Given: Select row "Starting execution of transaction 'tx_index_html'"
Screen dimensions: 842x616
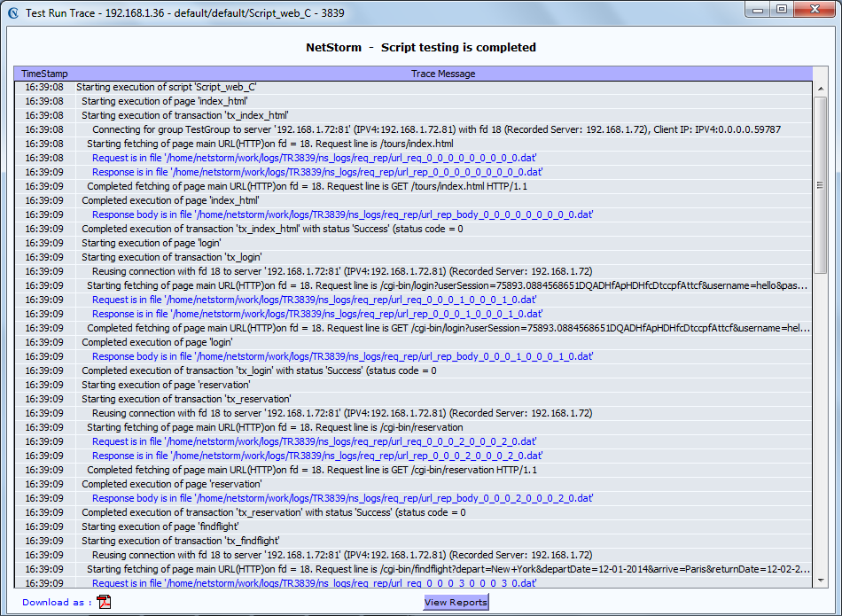Looking at the screenshot, I should click(x=414, y=115).
